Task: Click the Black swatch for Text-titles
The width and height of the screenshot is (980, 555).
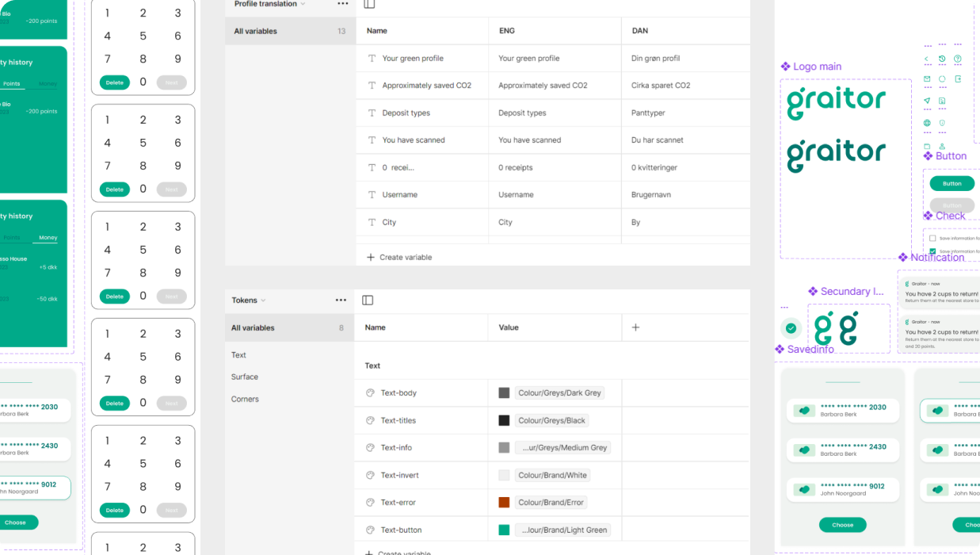Action: pyautogui.click(x=504, y=420)
